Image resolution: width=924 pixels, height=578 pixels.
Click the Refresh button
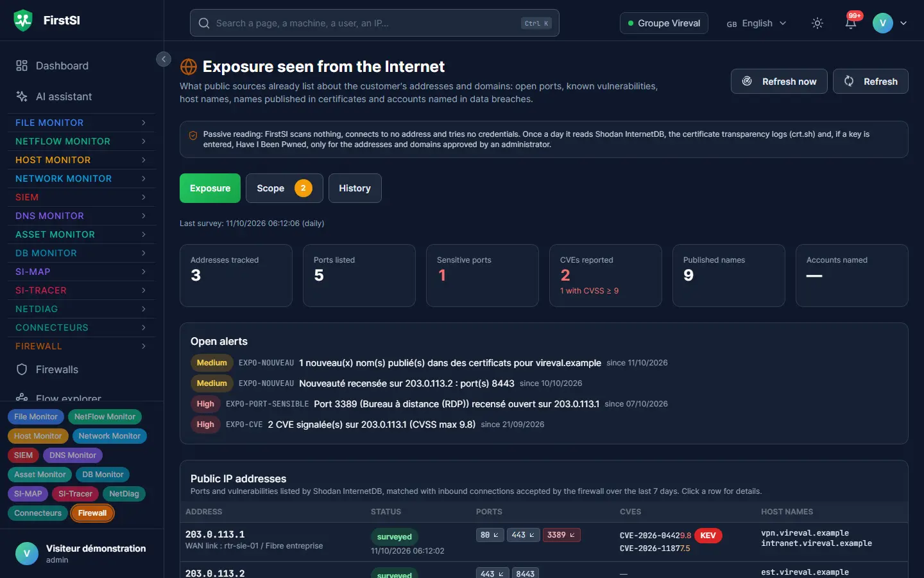(x=871, y=82)
